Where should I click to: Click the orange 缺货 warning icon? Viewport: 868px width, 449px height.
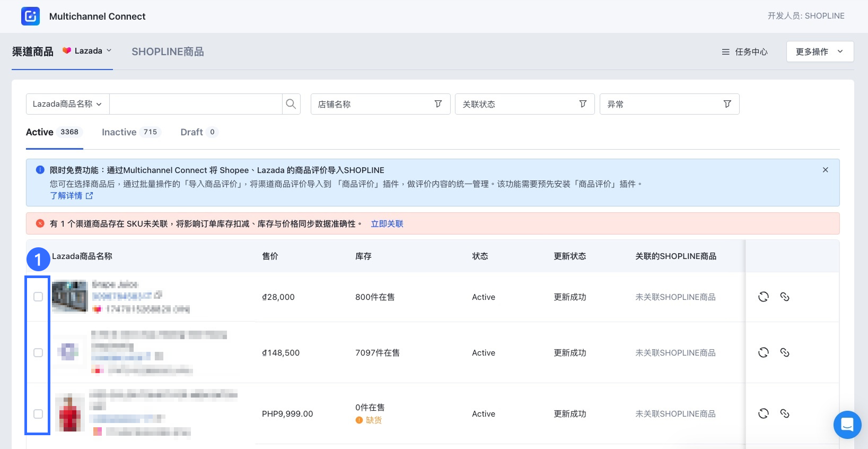[x=359, y=420]
